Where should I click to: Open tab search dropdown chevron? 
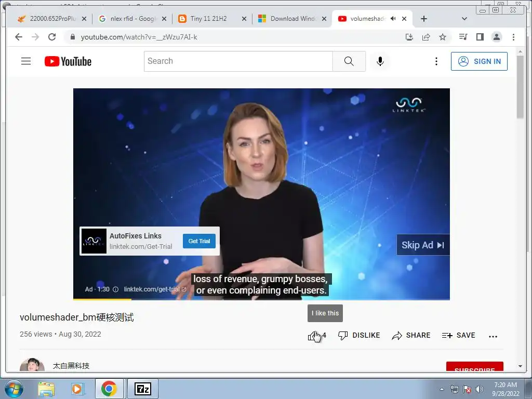click(x=464, y=19)
